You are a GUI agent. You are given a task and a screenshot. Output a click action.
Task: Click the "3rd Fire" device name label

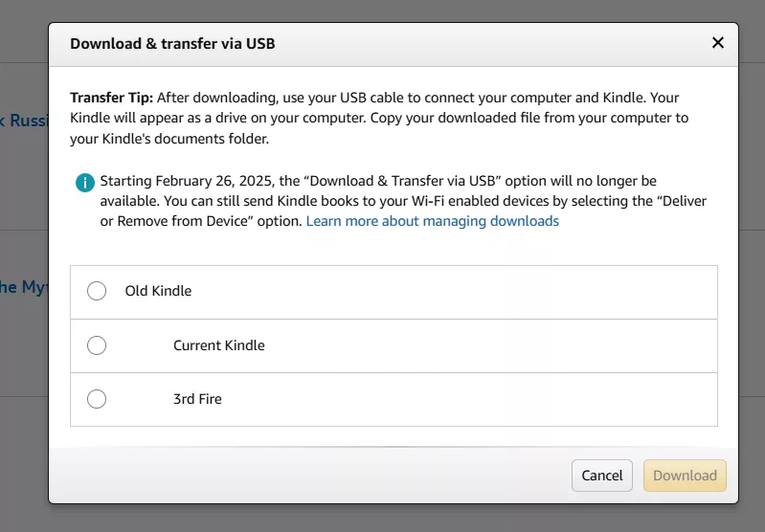point(197,399)
